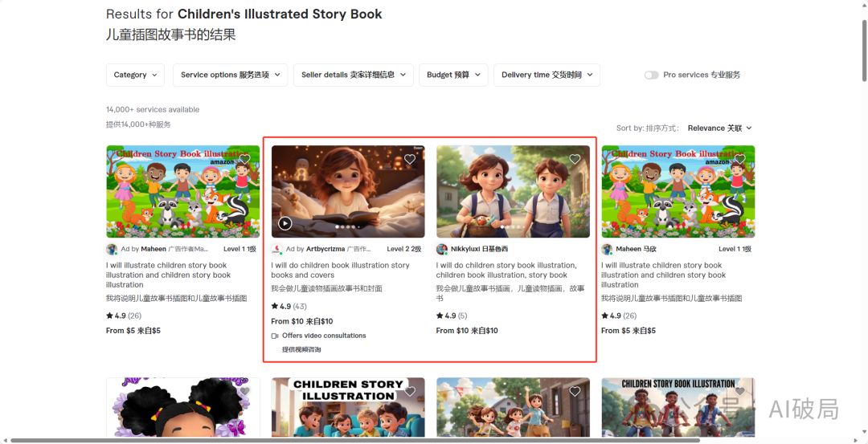The image size is (868, 444).
Task: Favorite the Children Story Illustration gig
Action: [410, 392]
